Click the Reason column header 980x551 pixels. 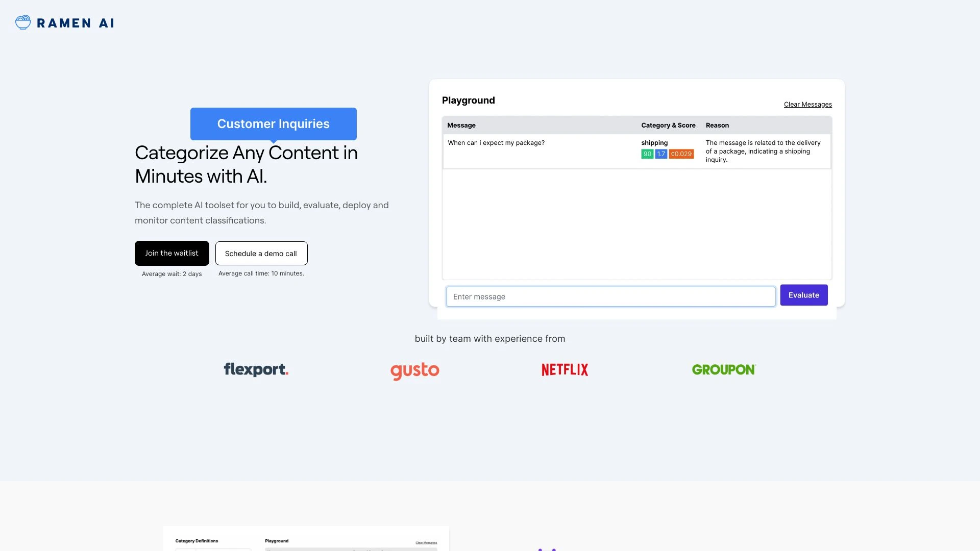(717, 126)
